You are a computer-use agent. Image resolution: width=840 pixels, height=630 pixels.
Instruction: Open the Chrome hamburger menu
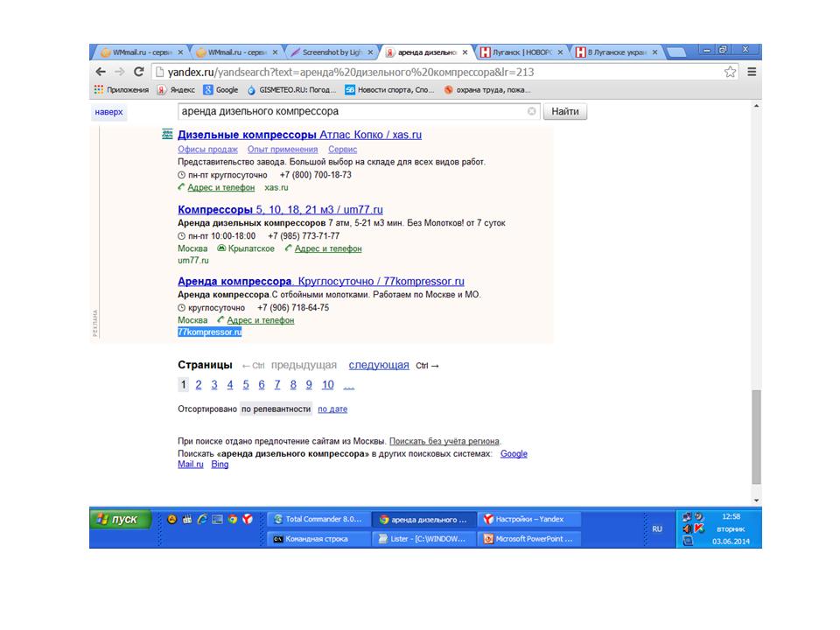752,72
